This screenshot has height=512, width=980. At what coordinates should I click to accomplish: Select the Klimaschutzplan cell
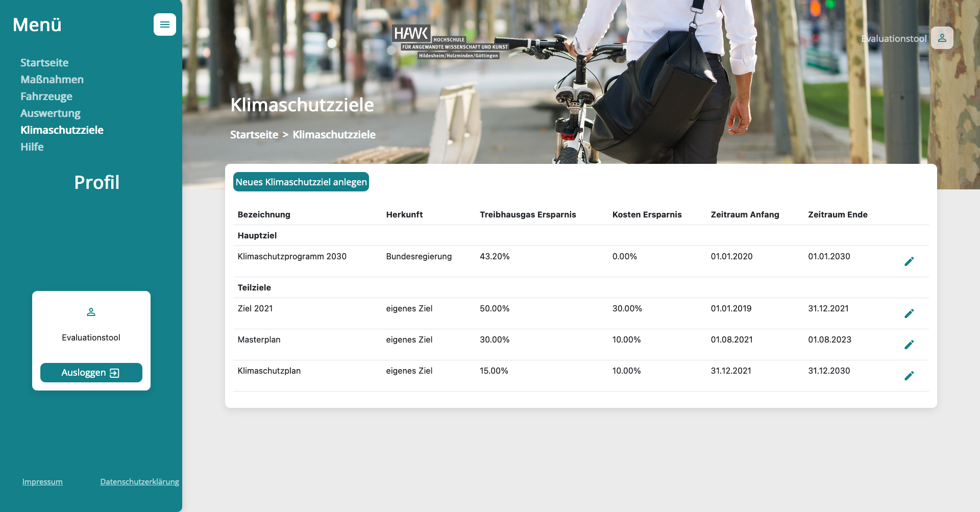[x=269, y=371]
